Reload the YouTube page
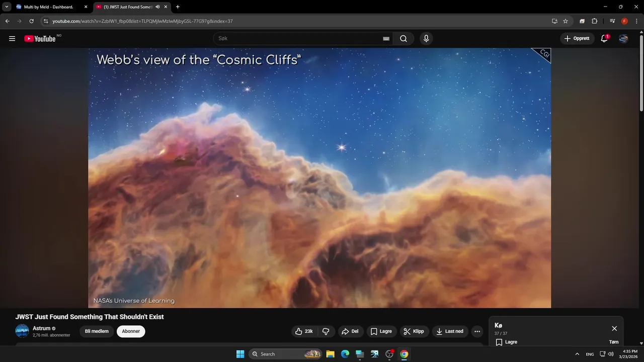This screenshot has width=644, height=362. click(32, 21)
